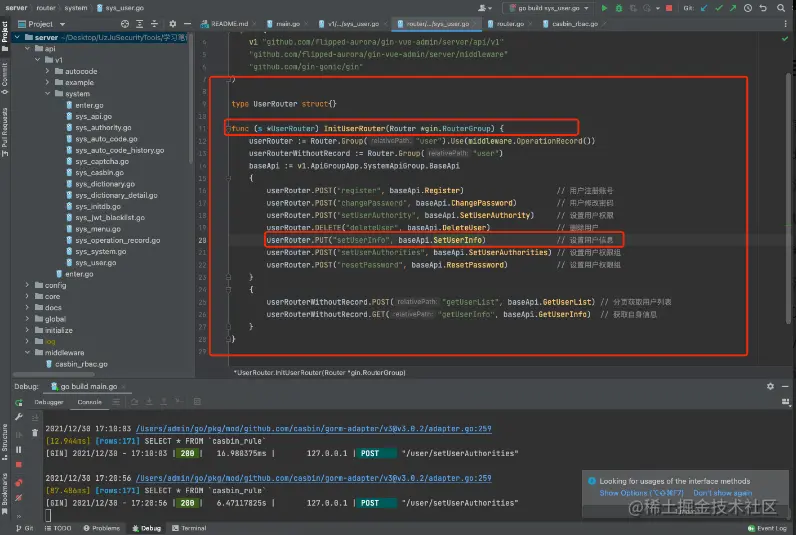Collapse the v1 folder
796x535 pixels.
38,59
